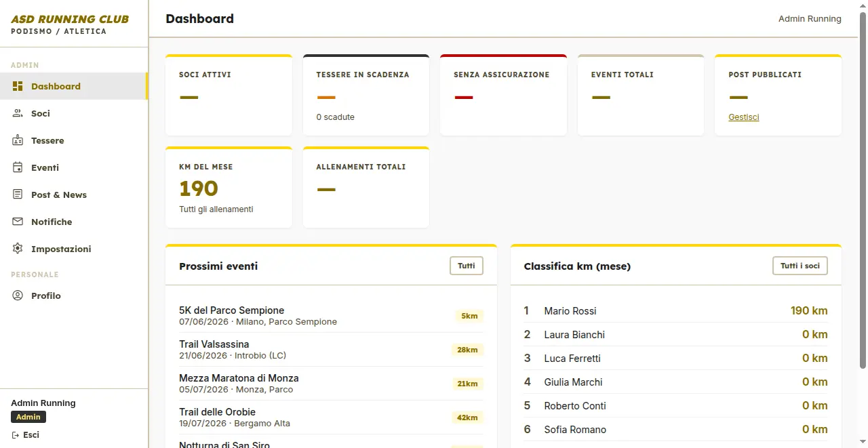This screenshot has height=448, width=868.
Task: Select the Soci attivi stat card
Action: point(229,95)
